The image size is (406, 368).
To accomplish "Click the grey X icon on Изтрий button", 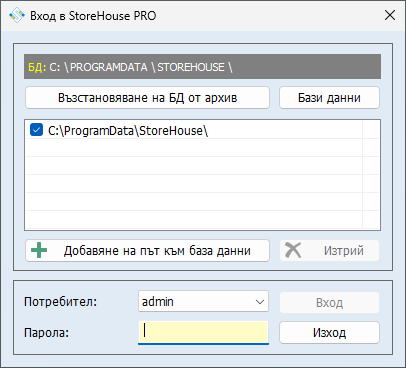I will point(293,250).
